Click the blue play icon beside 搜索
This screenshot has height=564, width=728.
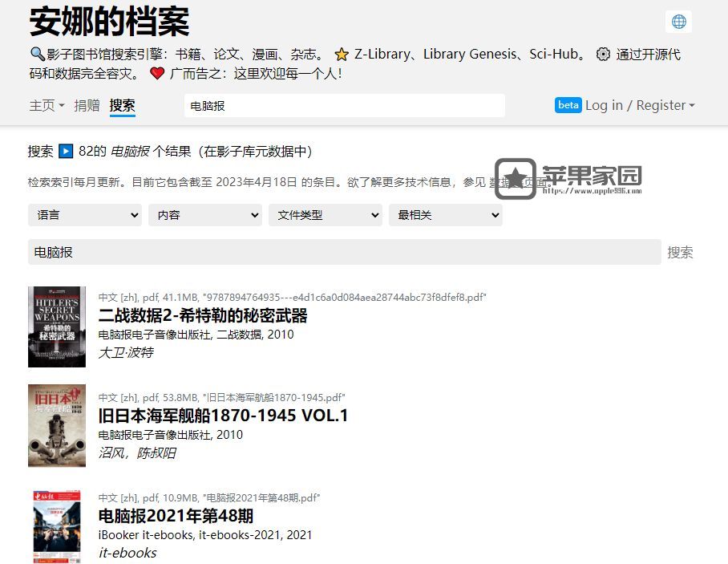pos(66,152)
